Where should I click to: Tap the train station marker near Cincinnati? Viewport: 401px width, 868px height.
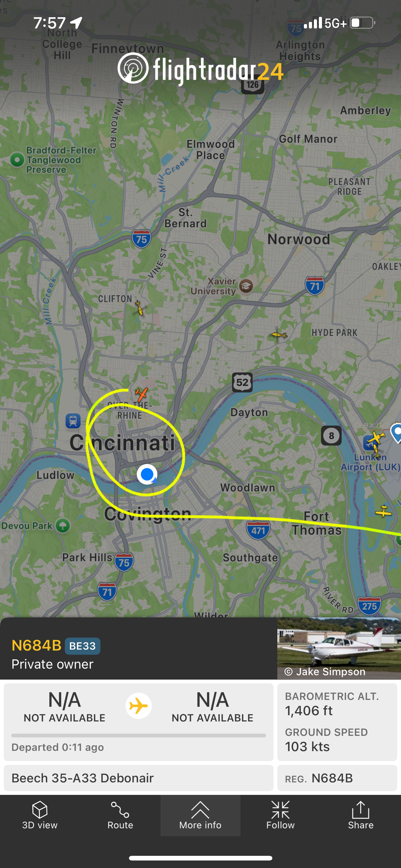pos(73,421)
